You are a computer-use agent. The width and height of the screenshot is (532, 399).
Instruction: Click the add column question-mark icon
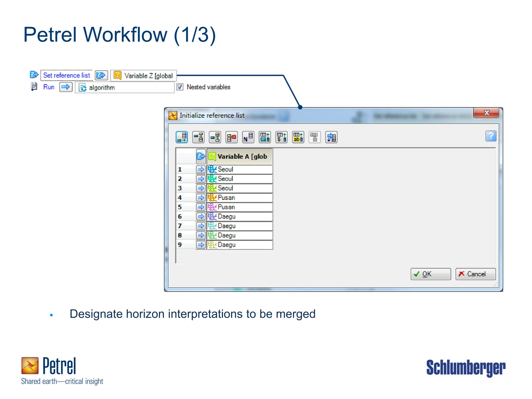coord(265,137)
